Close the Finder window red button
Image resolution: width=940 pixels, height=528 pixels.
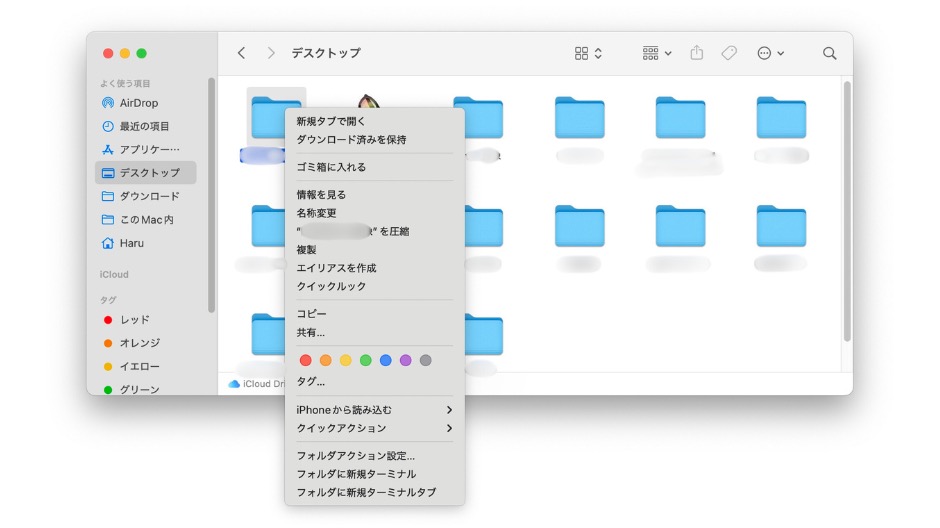click(108, 53)
